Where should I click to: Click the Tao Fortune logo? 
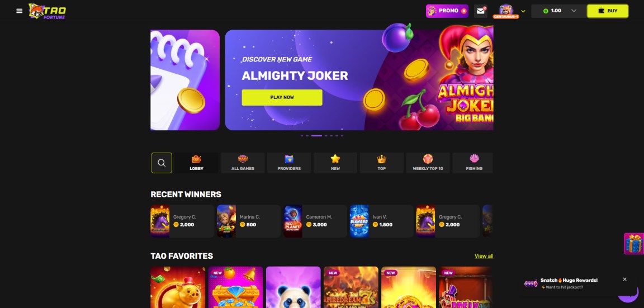click(47, 11)
